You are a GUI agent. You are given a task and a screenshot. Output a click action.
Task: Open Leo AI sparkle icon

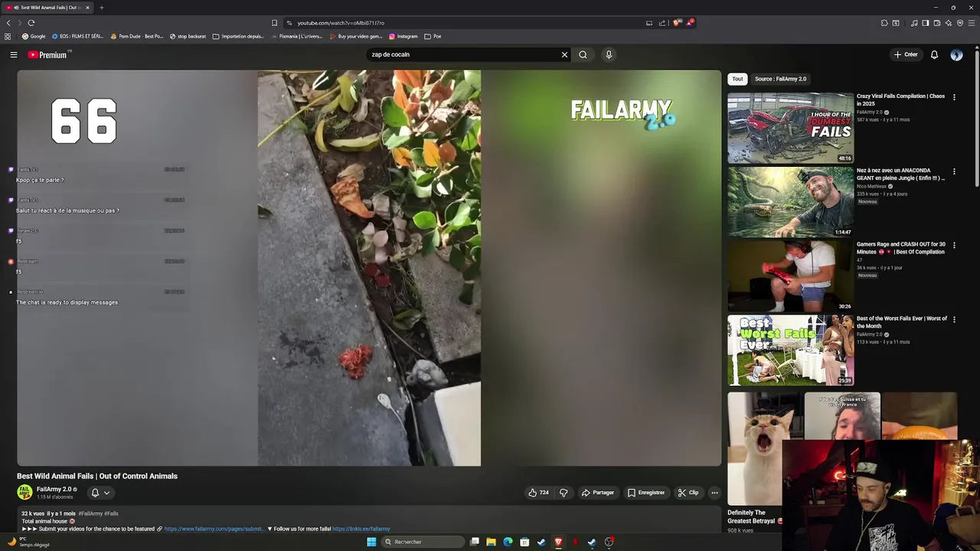tap(949, 23)
